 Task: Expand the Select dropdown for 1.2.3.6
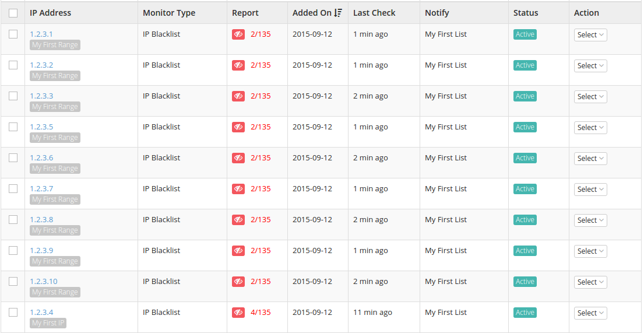tap(590, 159)
